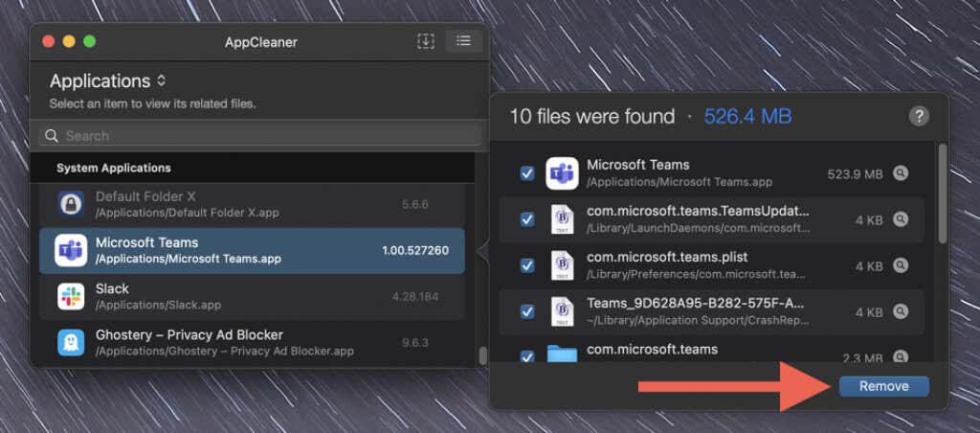Click the Default Folder X lock icon
The height and width of the screenshot is (433, 980).
point(71,204)
